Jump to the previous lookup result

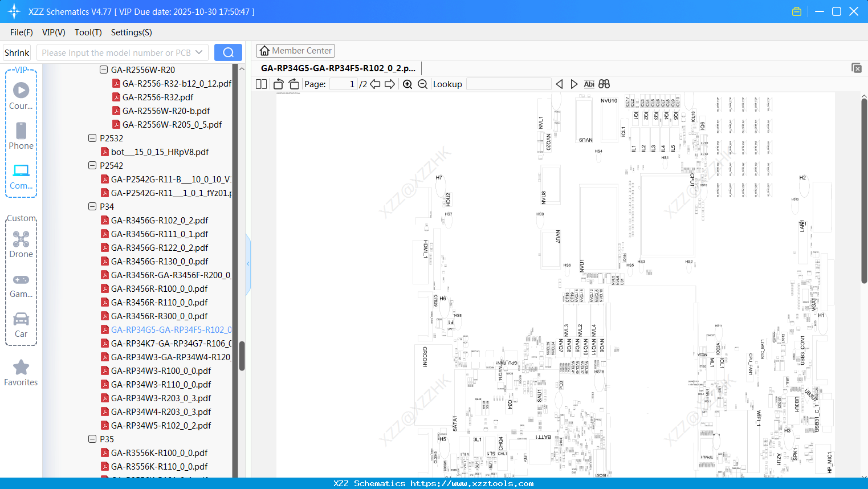point(559,84)
